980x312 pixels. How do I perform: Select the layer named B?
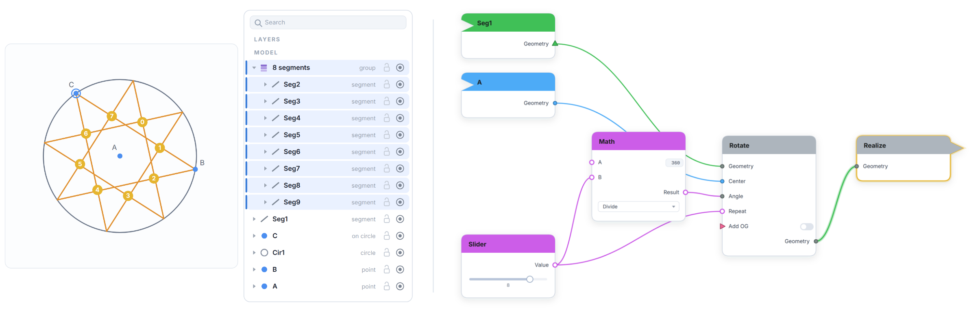click(x=327, y=269)
